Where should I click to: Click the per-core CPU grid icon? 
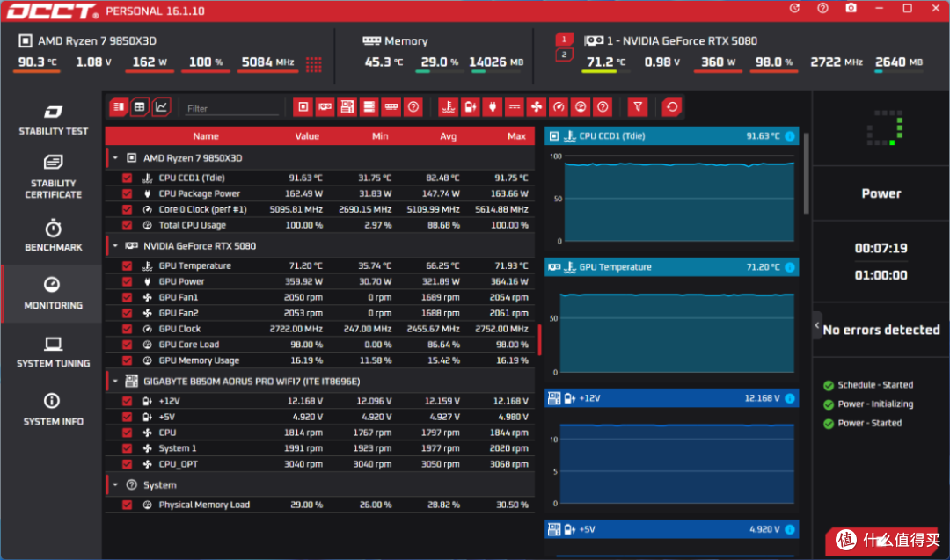coord(314,64)
